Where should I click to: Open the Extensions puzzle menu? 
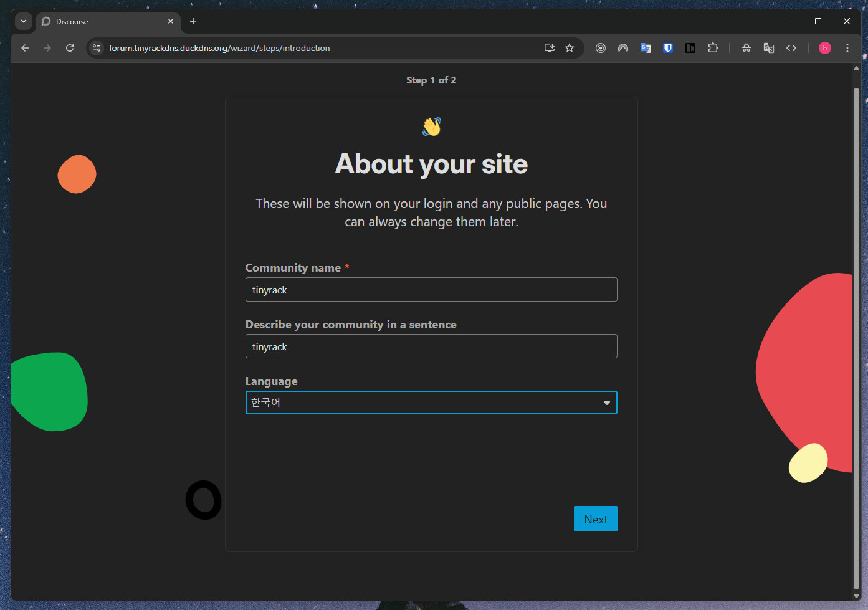pos(713,48)
